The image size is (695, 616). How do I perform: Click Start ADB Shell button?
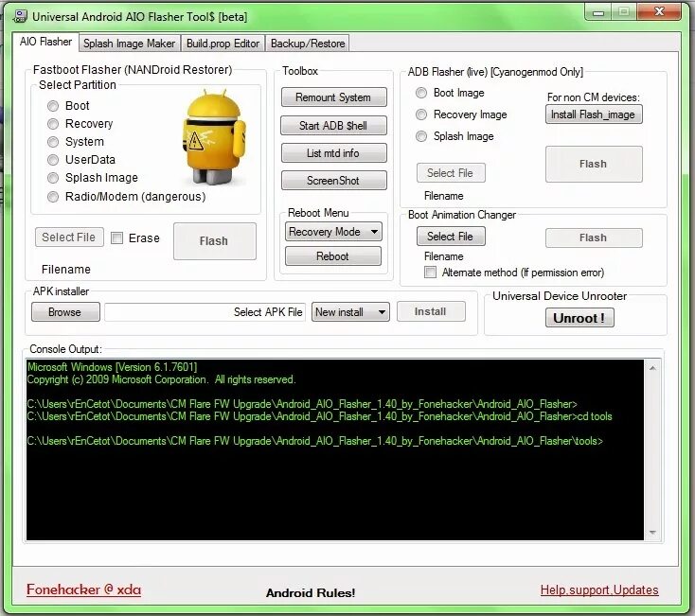coord(333,126)
